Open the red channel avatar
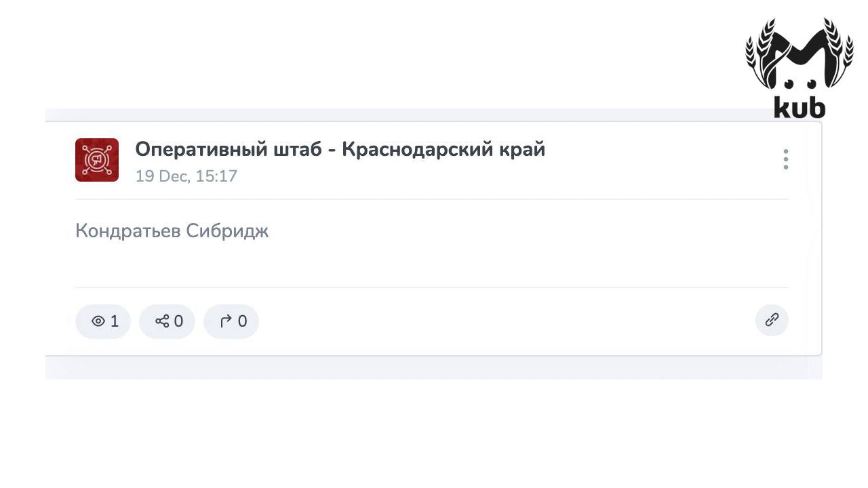The image size is (868, 488). [x=97, y=160]
